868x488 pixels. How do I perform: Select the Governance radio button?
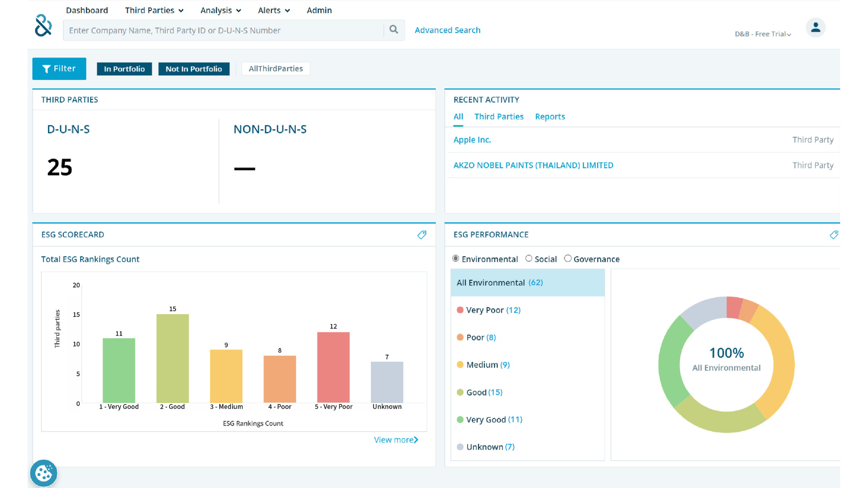568,258
